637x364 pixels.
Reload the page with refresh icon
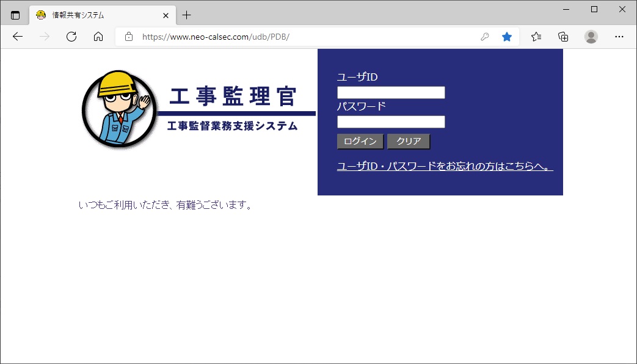pyautogui.click(x=71, y=37)
